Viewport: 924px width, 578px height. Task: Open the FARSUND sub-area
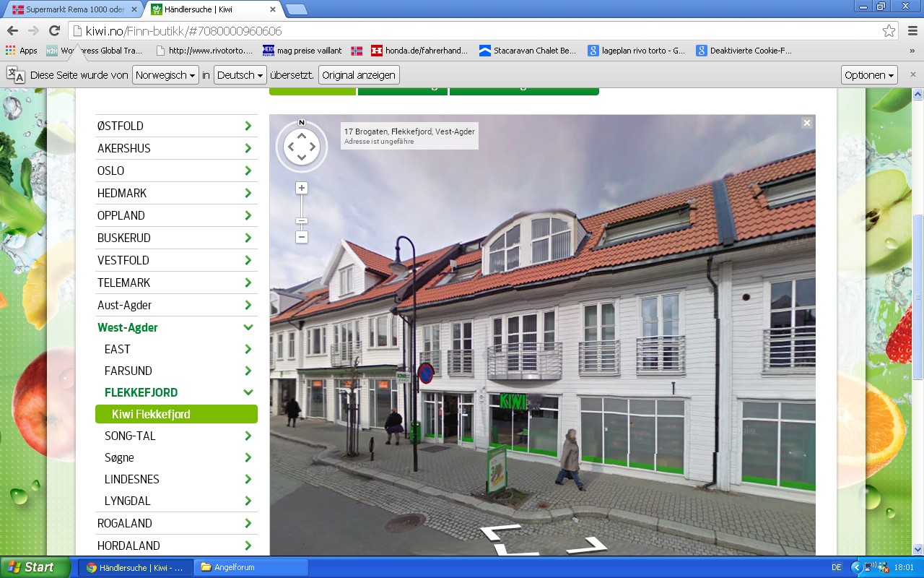pos(176,371)
